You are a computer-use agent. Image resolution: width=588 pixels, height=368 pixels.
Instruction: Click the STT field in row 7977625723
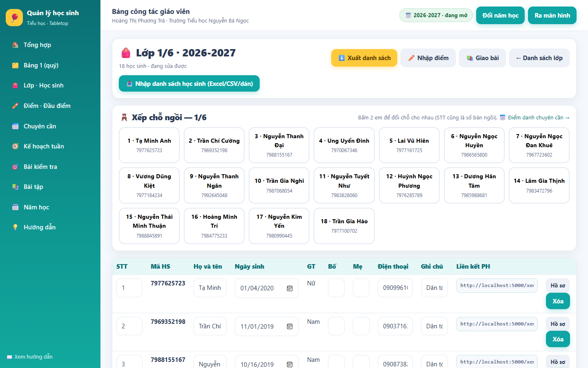[129, 288]
